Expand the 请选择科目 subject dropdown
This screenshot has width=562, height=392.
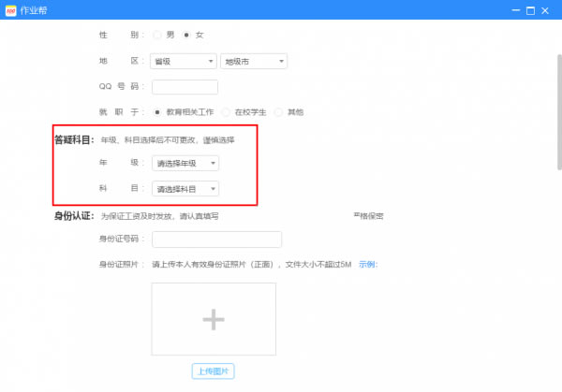pyautogui.click(x=186, y=189)
